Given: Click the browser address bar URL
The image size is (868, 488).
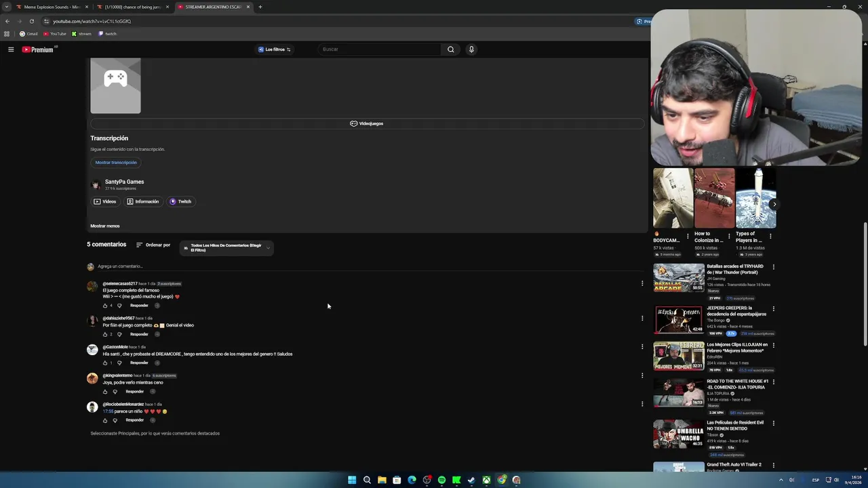Looking at the screenshot, I should (92, 21).
